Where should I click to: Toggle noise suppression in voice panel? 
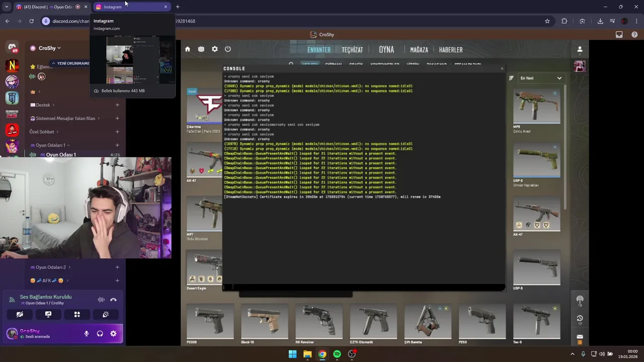(101, 300)
